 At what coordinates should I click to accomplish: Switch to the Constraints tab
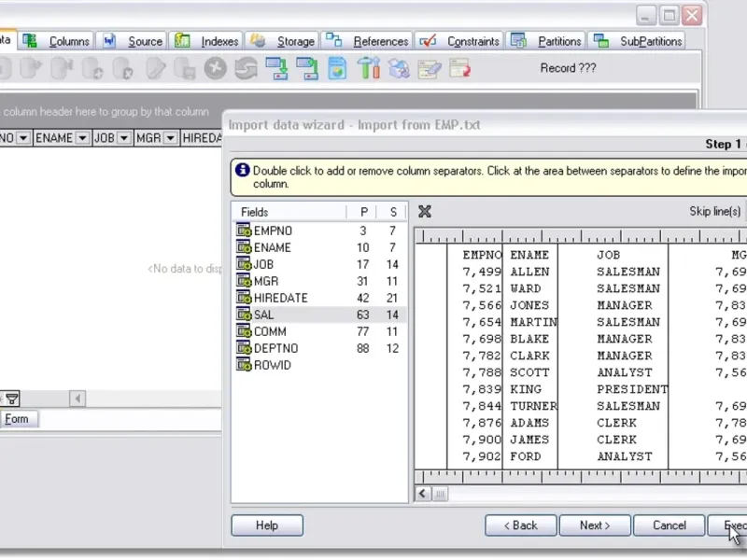[459, 41]
